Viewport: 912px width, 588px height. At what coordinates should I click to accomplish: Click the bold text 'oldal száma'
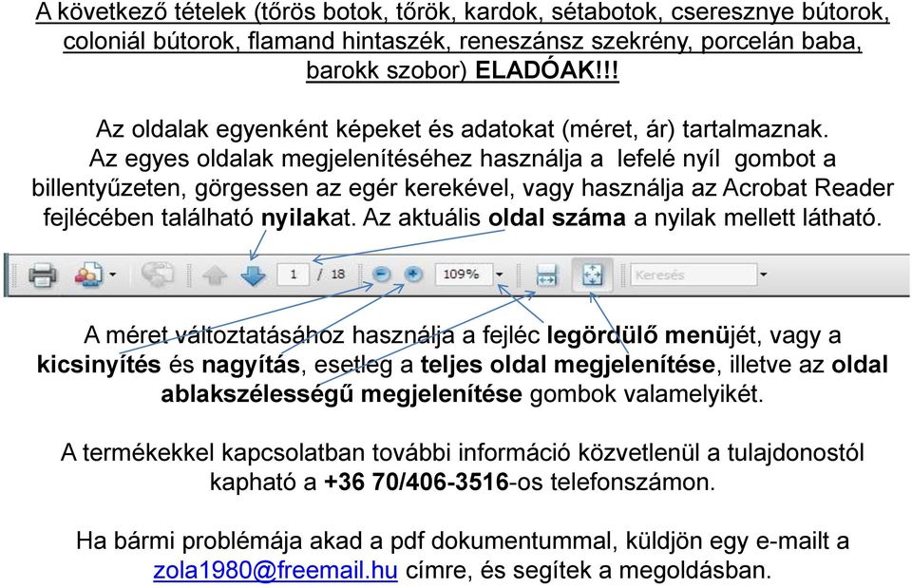(557, 218)
